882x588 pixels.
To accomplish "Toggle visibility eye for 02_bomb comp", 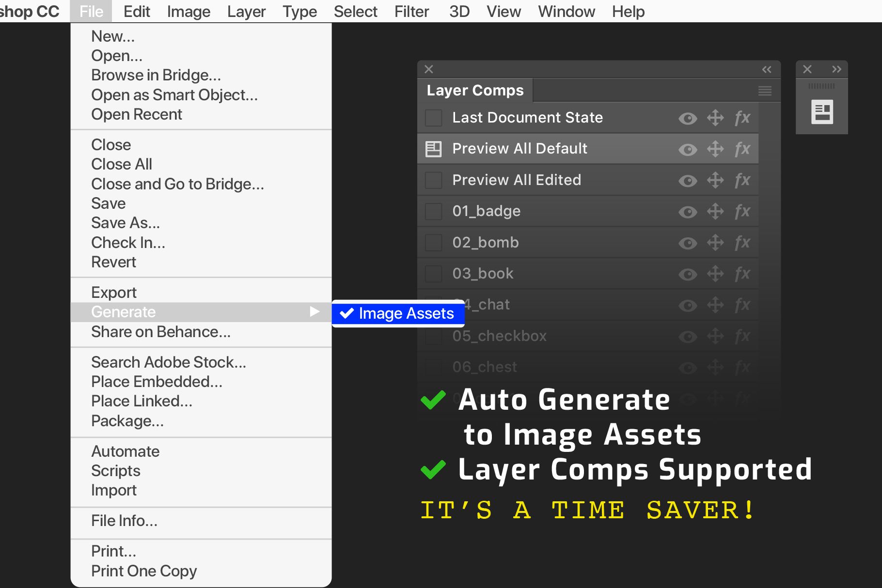I will click(x=688, y=243).
